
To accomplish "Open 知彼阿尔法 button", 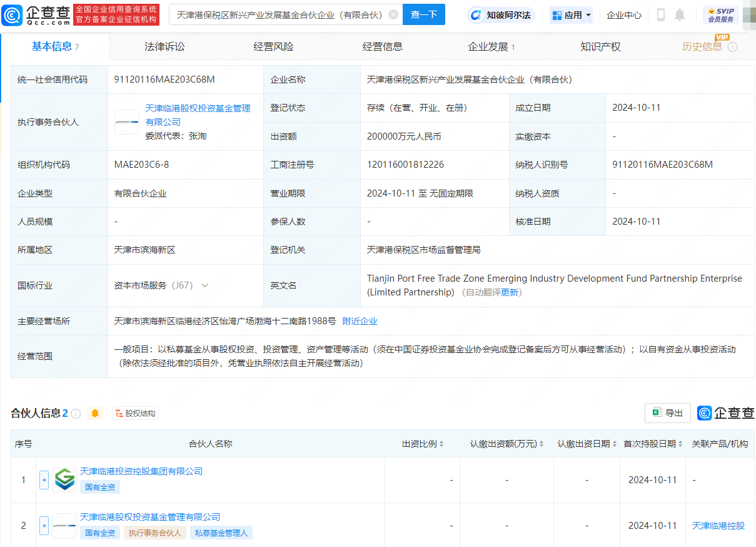I will pyautogui.click(x=502, y=15).
